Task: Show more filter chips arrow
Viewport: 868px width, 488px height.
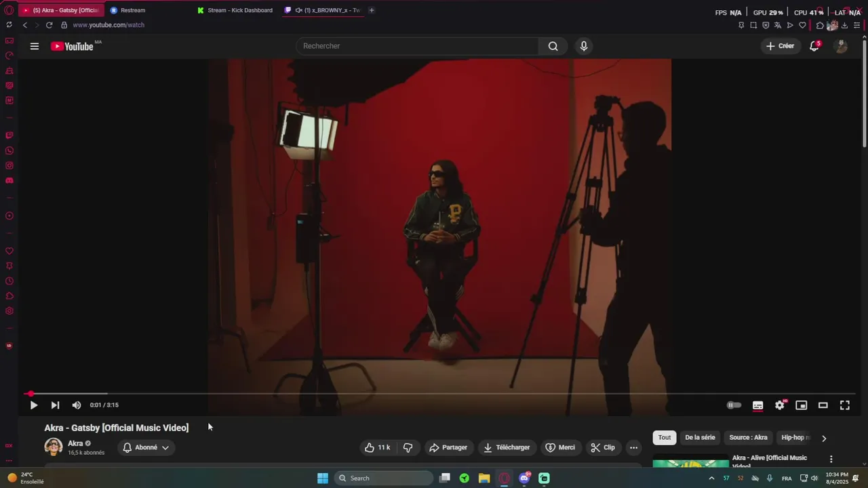Action: pos(824,439)
